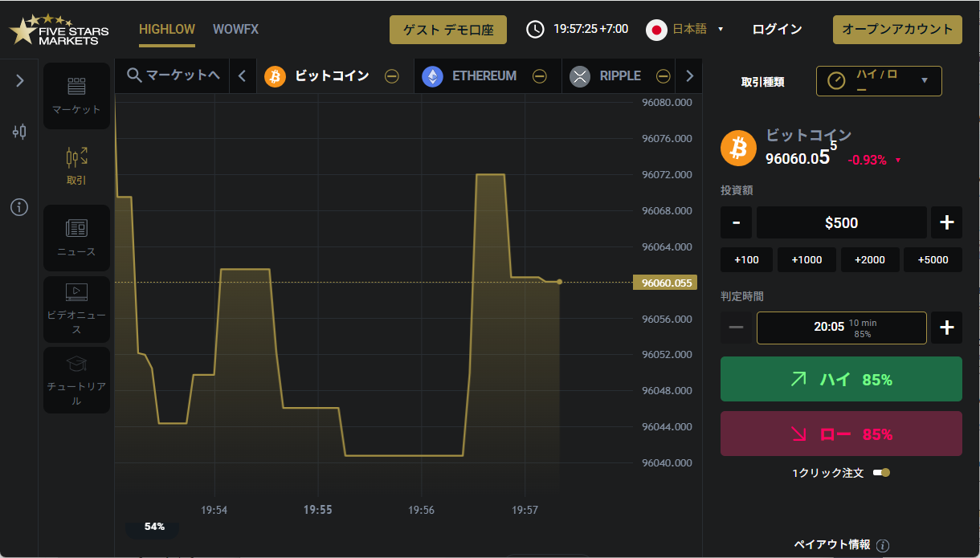Switch to the WOWFX tab
Image resolution: width=980 pixels, height=558 pixels.
pyautogui.click(x=235, y=30)
